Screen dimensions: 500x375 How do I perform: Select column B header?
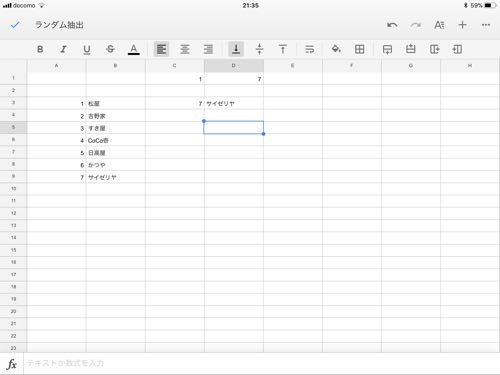(115, 66)
